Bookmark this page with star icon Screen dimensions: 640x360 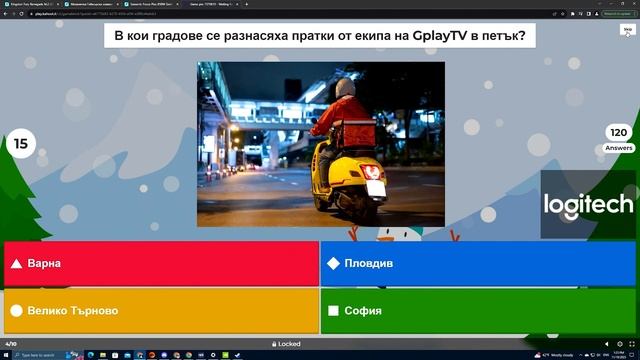562,13
